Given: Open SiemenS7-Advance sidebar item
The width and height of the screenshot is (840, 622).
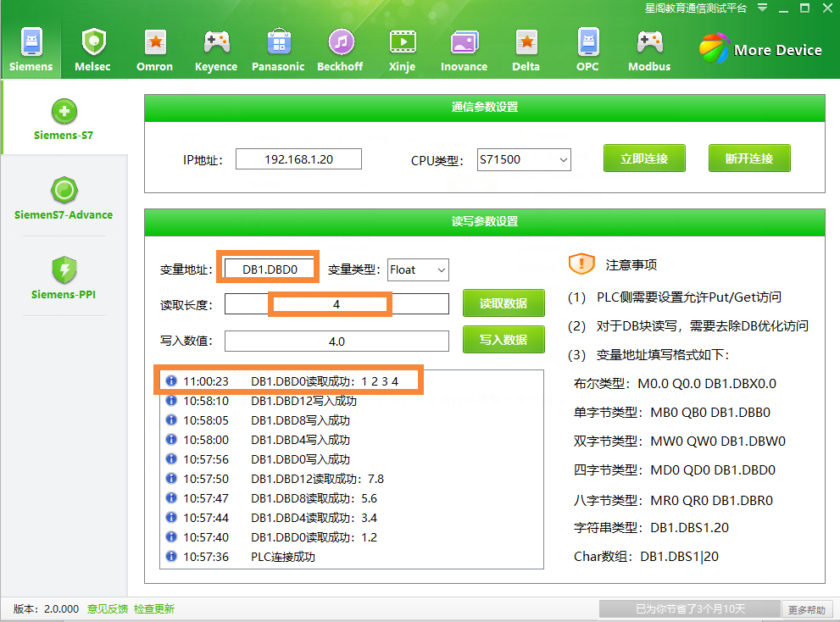Looking at the screenshot, I should click(x=64, y=198).
